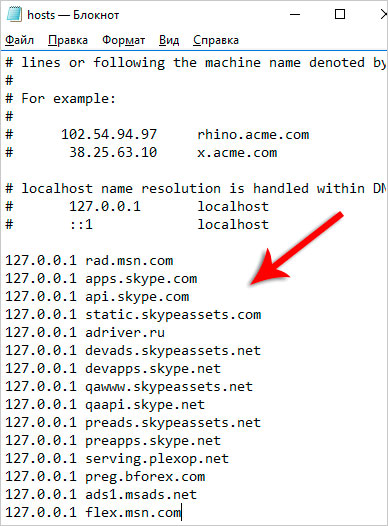
Task: Place cursor in preg.bforex.com line
Action: (x=105, y=477)
